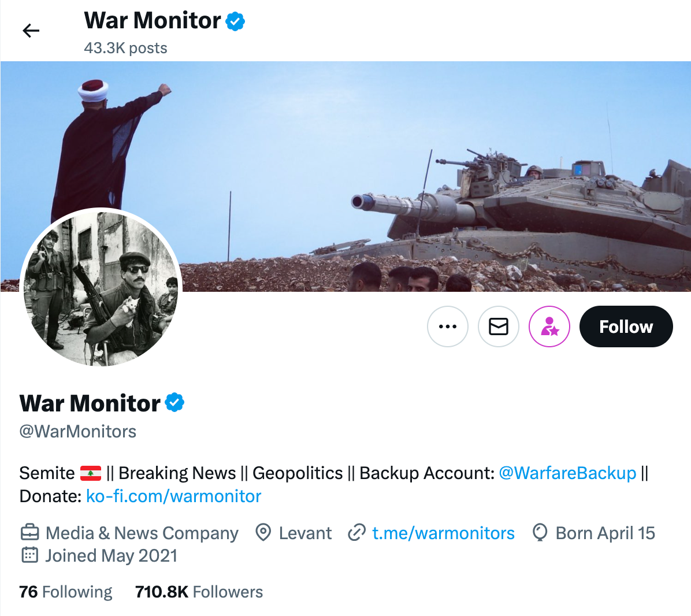Click the verified badge beside the top title

235,21
